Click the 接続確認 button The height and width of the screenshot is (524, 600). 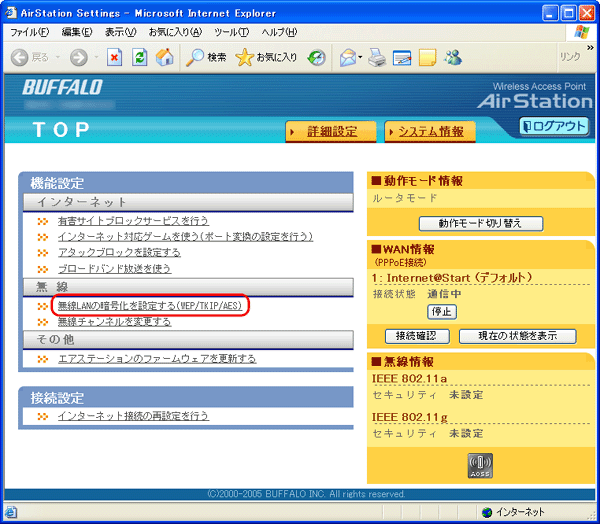point(417,336)
